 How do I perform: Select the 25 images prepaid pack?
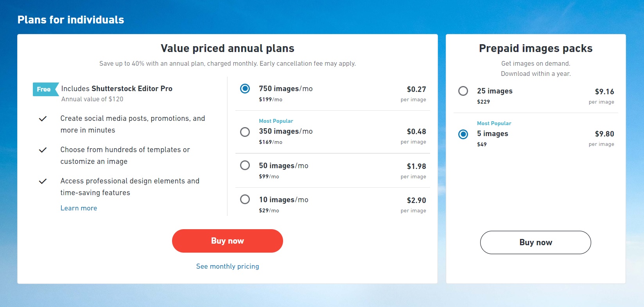[x=463, y=91]
